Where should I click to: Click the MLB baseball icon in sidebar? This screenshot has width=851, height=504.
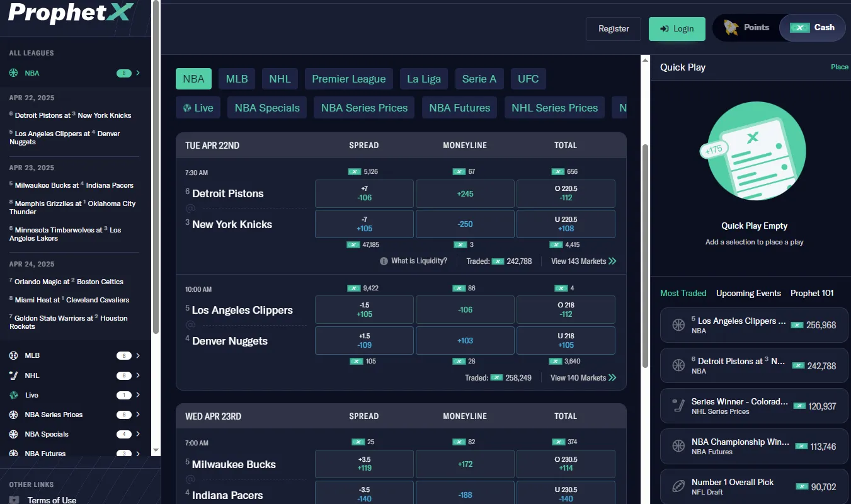(13, 355)
